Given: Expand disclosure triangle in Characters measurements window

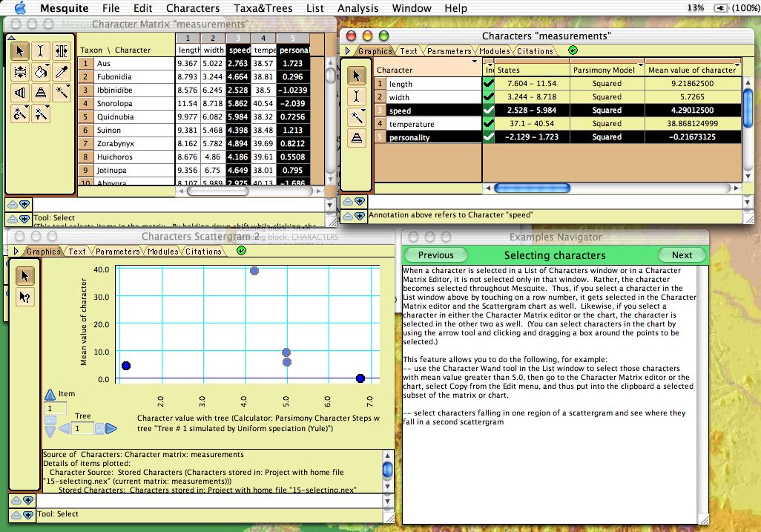Looking at the screenshot, I should (x=348, y=51).
